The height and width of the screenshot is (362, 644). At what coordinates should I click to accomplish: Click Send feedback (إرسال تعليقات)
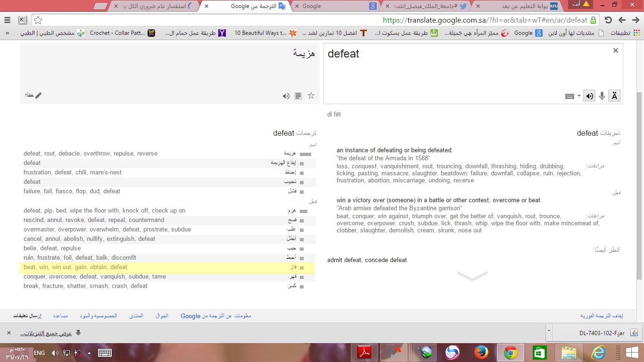[27, 316]
